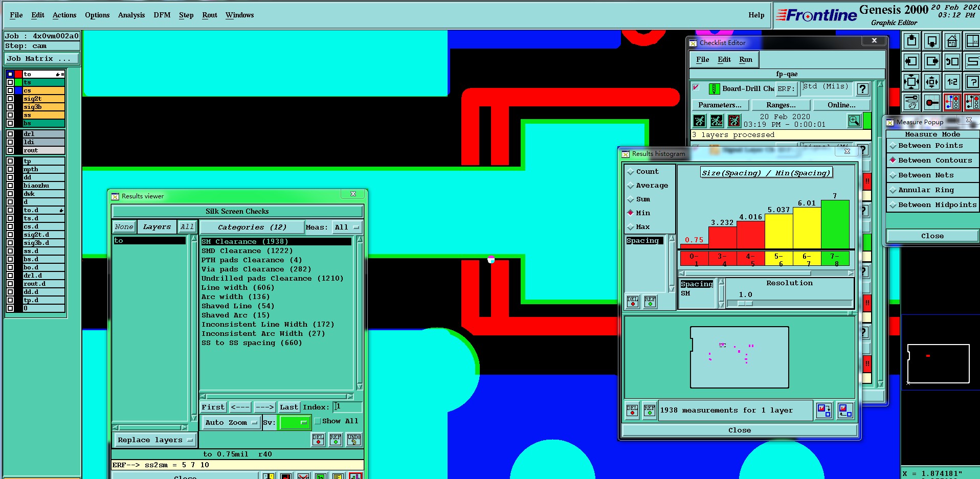This screenshot has width=980, height=479.
Task: Choose Between Midpoints measure mode
Action: [932, 205]
